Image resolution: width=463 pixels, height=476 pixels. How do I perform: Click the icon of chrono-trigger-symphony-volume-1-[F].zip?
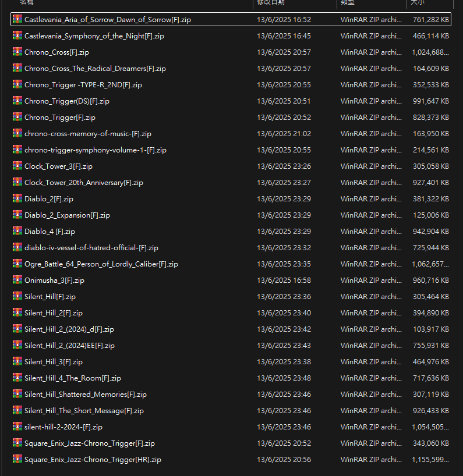click(17, 150)
